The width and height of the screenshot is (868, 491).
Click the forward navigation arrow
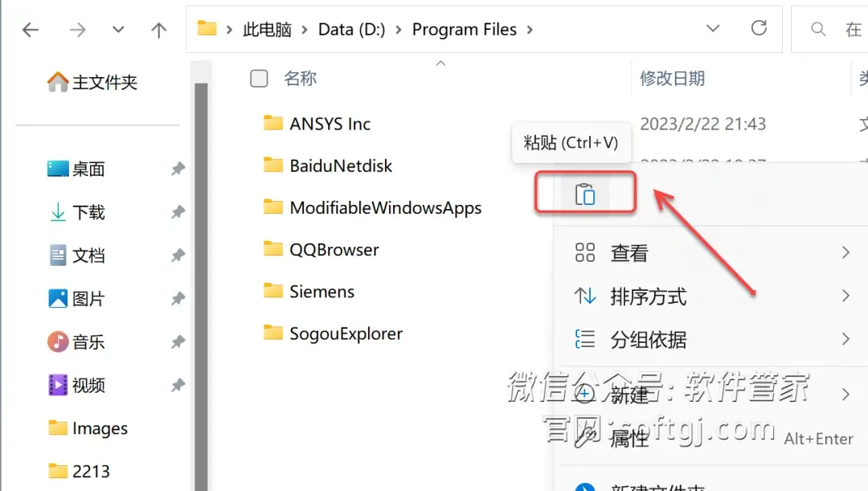point(77,30)
